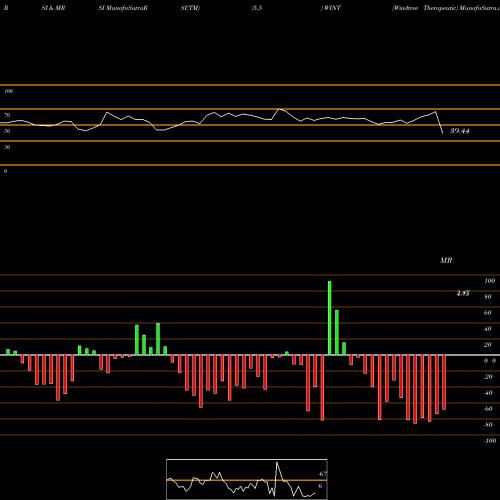This screenshot has height=500, width=500.
Task: Click the -80 label on the MR axis
Action: pos(488,425)
